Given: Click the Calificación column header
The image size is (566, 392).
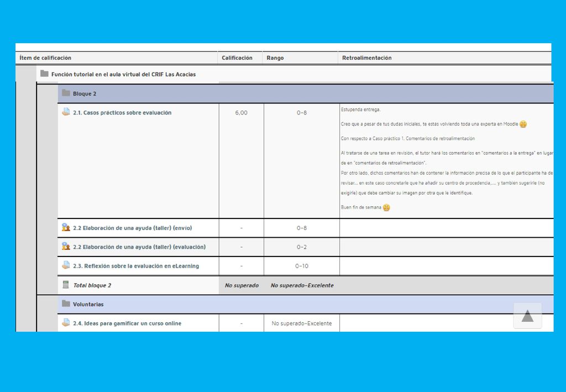Looking at the screenshot, I should [x=237, y=58].
